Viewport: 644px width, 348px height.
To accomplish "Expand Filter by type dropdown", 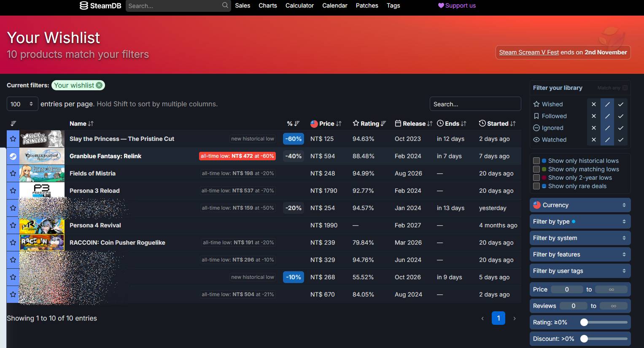I will 580,221.
